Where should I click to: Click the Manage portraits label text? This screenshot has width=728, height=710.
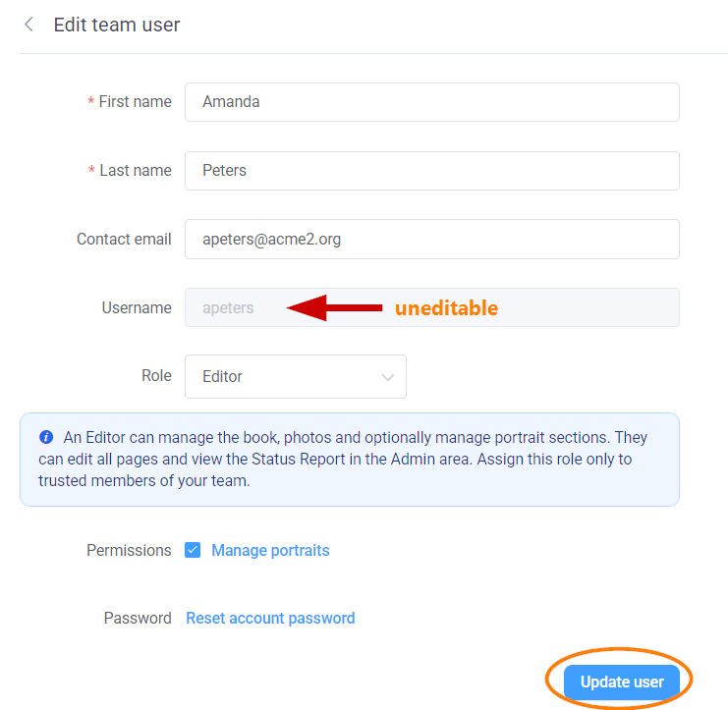pos(270,550)
